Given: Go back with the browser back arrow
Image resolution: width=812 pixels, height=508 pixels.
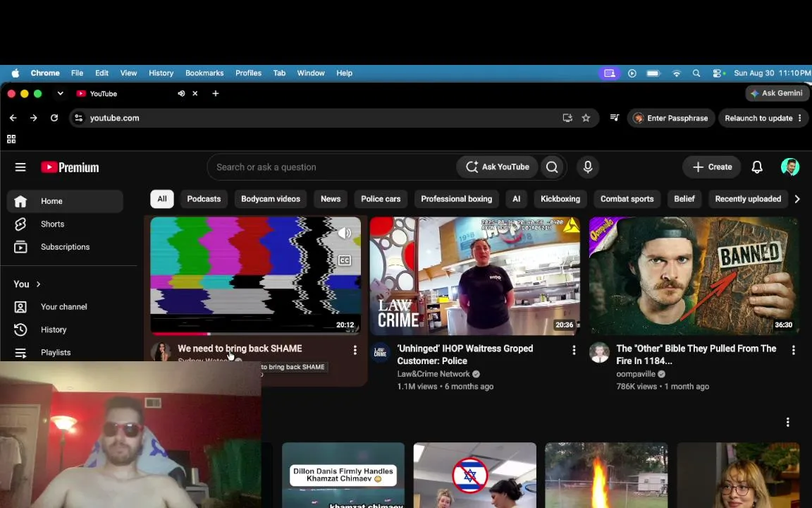Looking at the screenshot, I should (x=13, y=119).
